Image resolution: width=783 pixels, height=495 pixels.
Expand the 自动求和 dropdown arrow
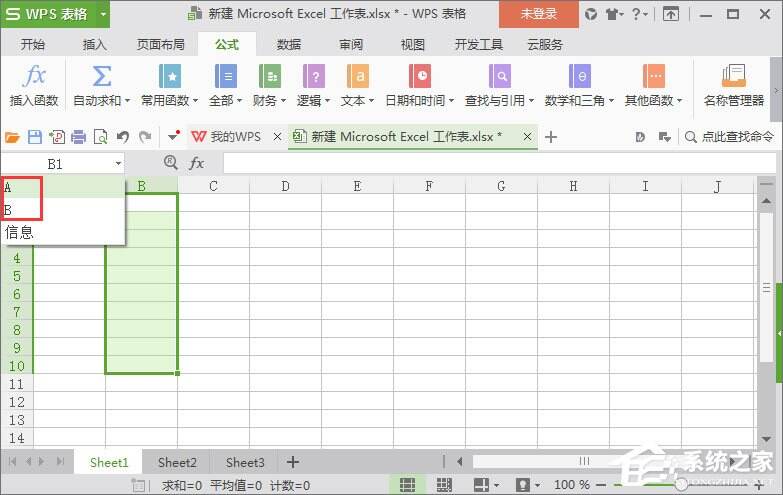tap(127, 101)
